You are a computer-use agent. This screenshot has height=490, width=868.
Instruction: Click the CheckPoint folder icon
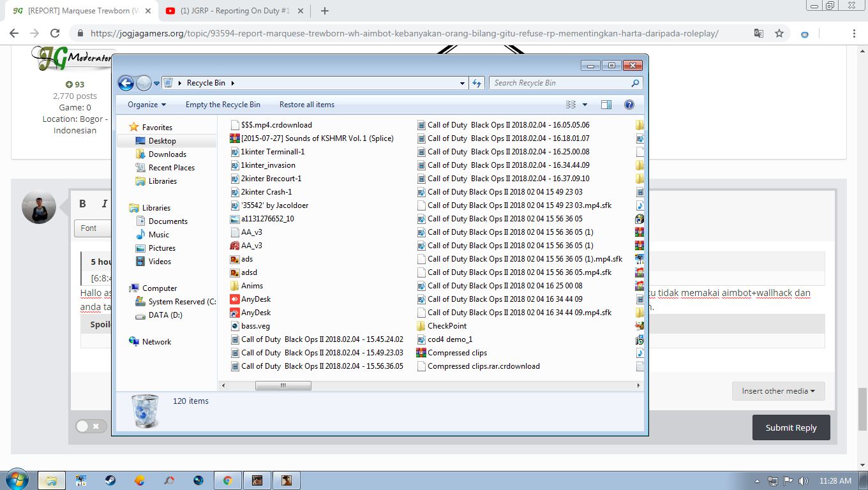(x=421, y=326)
